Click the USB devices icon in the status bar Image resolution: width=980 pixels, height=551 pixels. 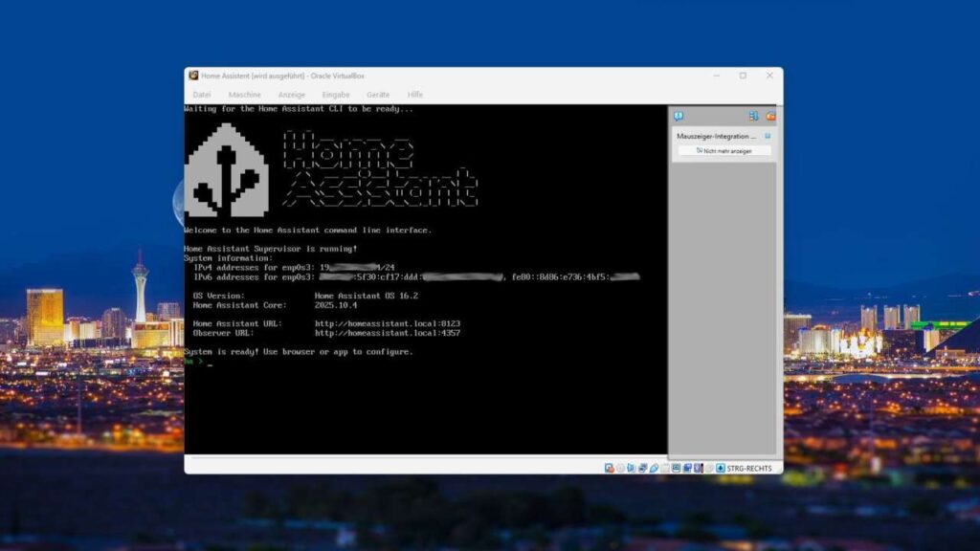pos(654,468)
